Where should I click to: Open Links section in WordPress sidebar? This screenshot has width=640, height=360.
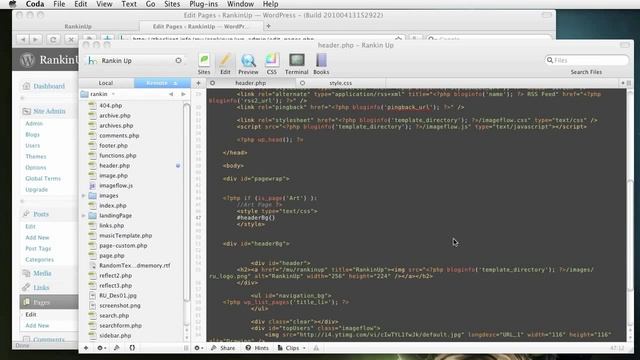click(41, 287)
